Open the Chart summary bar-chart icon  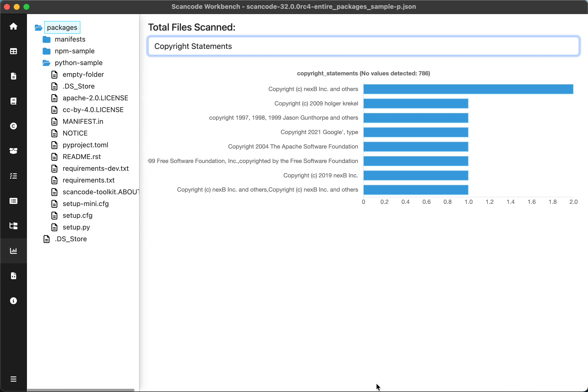pyautogui.click(x=13, y=251)
